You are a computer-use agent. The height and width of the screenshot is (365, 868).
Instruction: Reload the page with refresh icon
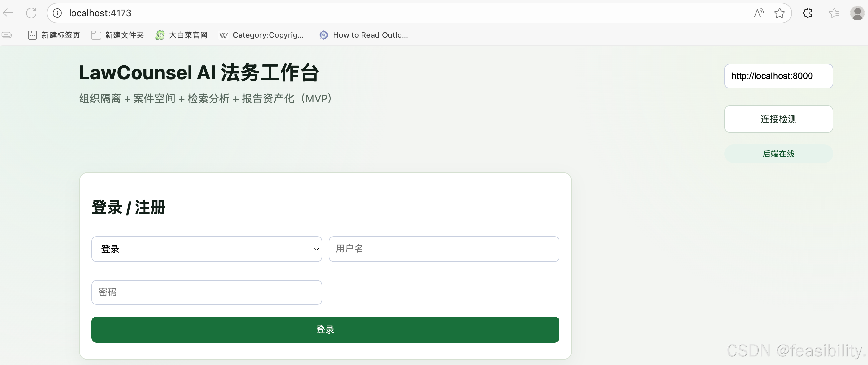[x=31, y=13]
